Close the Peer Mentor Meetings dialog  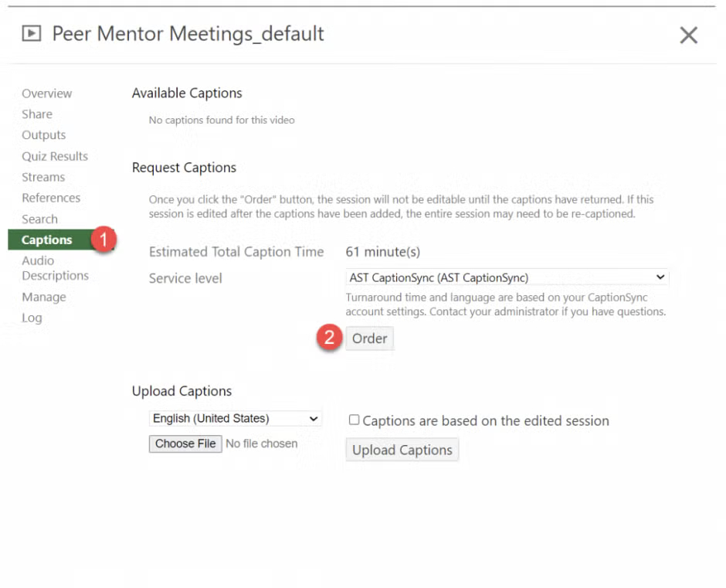point(688,35)
